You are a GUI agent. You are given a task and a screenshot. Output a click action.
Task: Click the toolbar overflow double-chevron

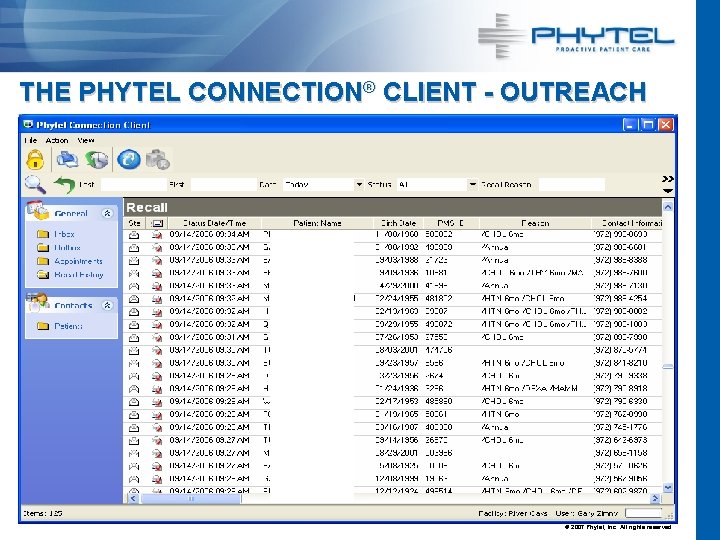point(668,179)
